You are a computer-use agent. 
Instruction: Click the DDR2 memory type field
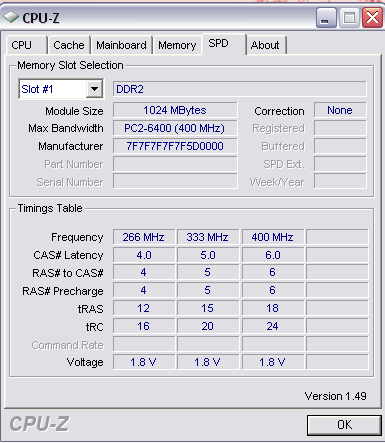coord(240,89)
